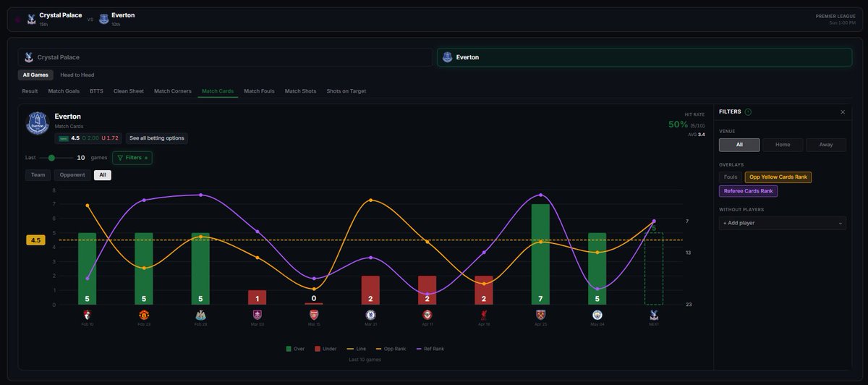Toggle the Over legend green swatch
The height and width of the screenshot is (385, 868).
coord(290,349)
